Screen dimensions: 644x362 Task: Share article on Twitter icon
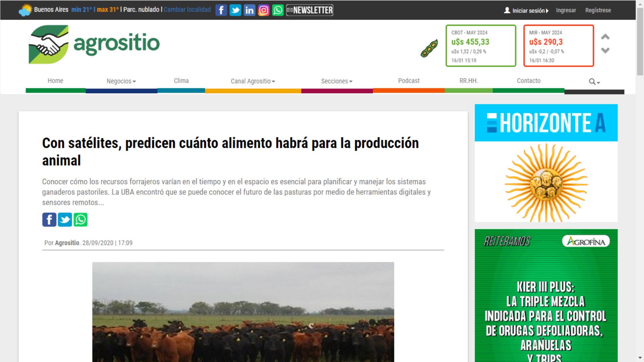[x=65, y=220]
